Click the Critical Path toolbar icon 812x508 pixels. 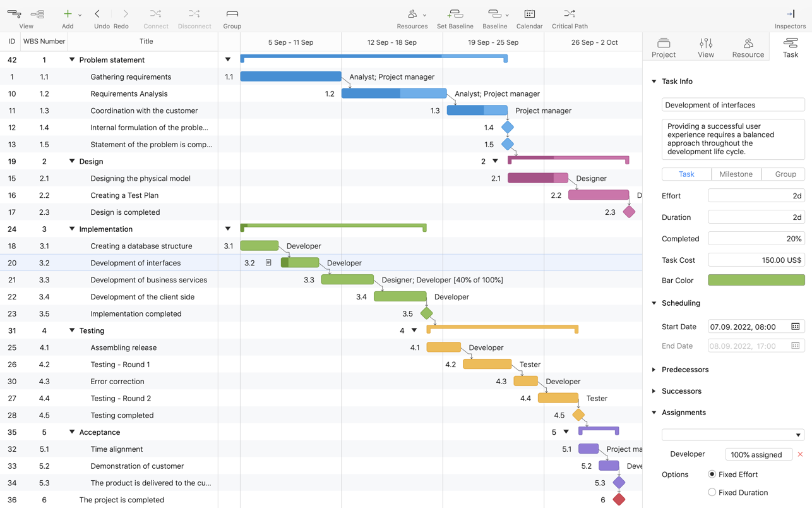point(570,14)
